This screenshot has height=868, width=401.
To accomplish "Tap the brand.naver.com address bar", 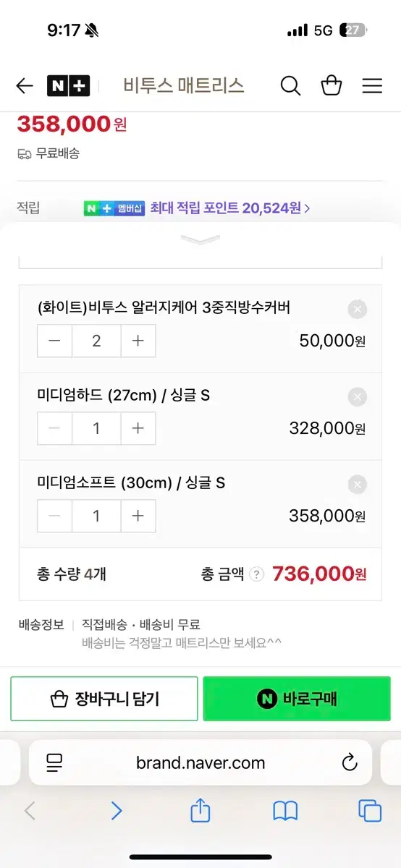I will pos(200,762).
